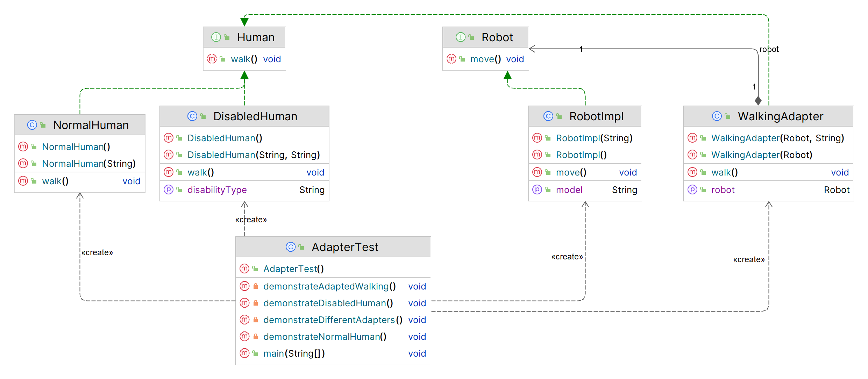The width and height of the screenshot is (868, 379).
Task: Click the interface icon beside Robot
Action: coord(461,37)
